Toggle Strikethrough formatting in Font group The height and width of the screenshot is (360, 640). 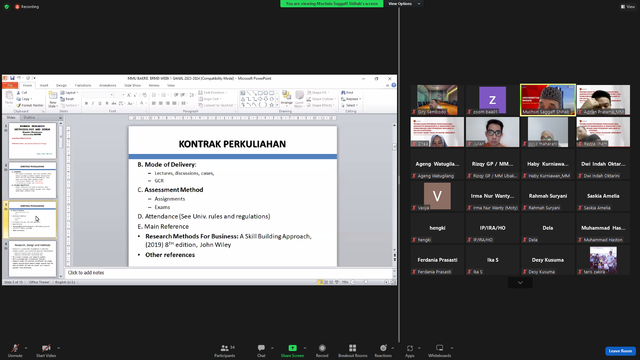click(x=114, y=103)
